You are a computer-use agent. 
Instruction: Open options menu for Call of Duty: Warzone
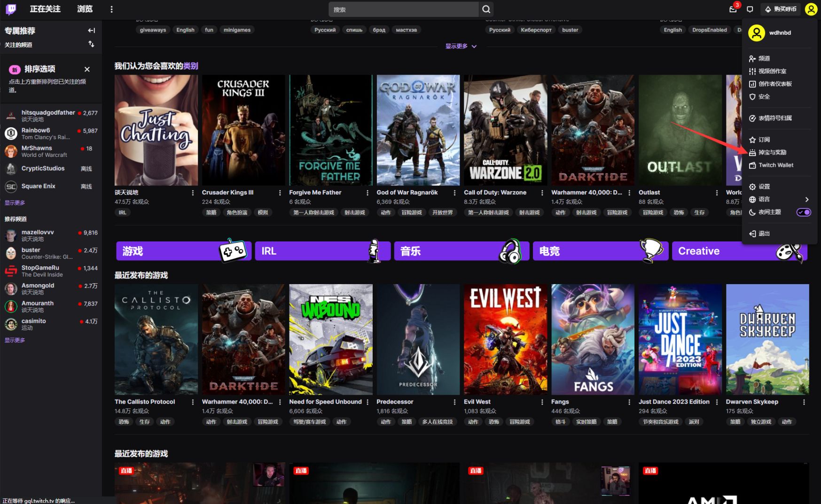click(x=542, y=193)
